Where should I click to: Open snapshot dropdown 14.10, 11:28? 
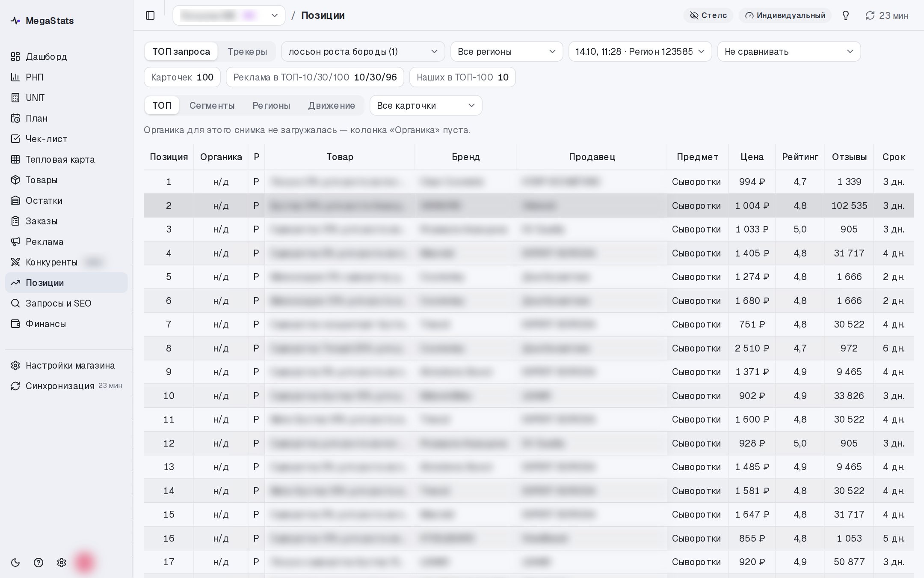(640, 51)
